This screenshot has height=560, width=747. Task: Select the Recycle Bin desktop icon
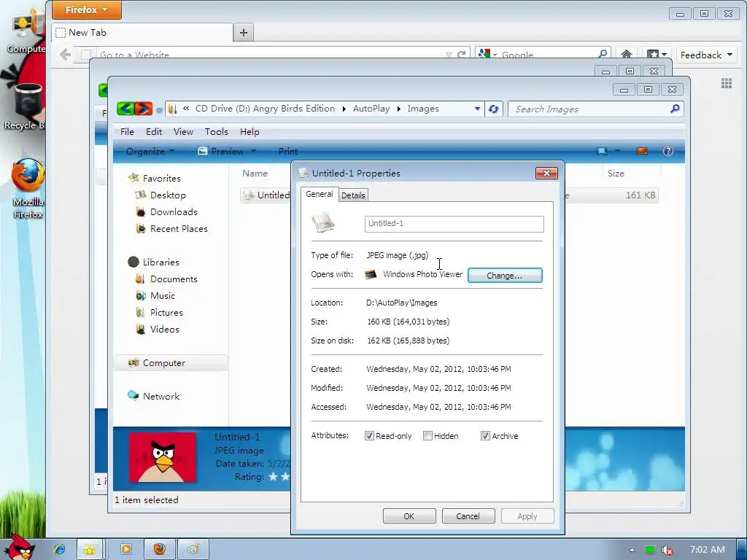click(x=26, y=106)
